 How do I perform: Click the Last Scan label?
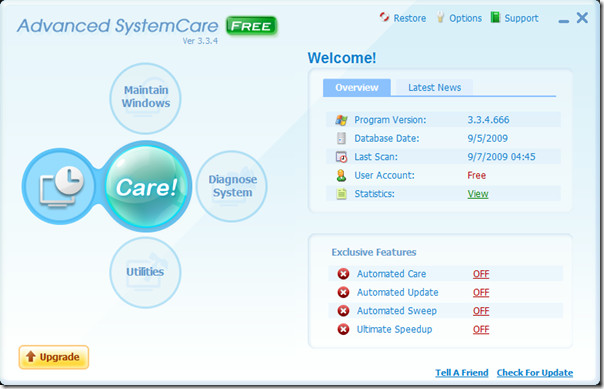click(376, 157)
